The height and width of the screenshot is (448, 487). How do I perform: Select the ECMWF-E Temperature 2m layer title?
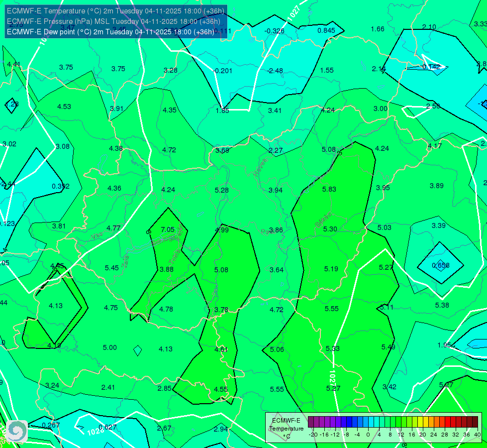tap(115, 11)
